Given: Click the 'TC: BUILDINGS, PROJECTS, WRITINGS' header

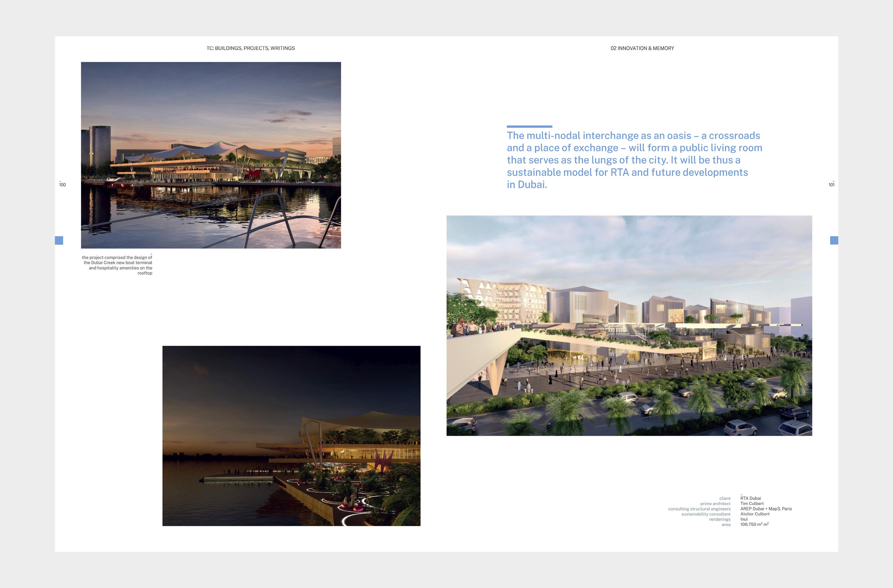Looking at the screenshot, I should (x=250, y=48).
